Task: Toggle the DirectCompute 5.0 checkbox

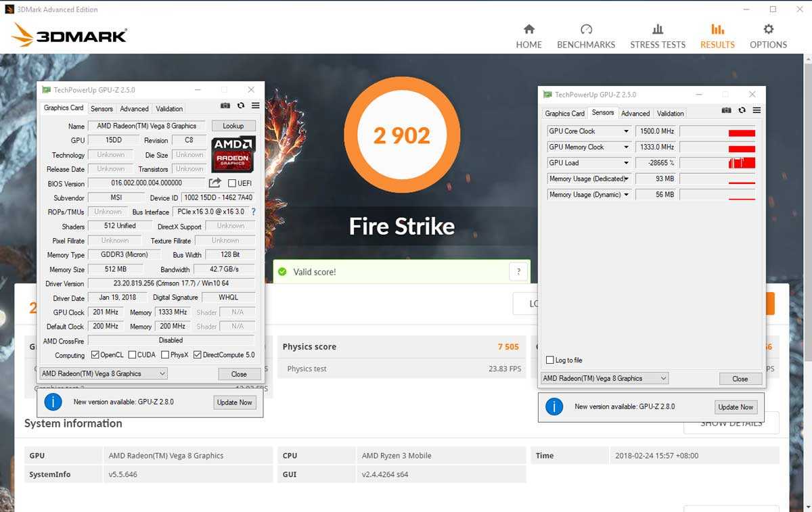Action: click(198, 354)
